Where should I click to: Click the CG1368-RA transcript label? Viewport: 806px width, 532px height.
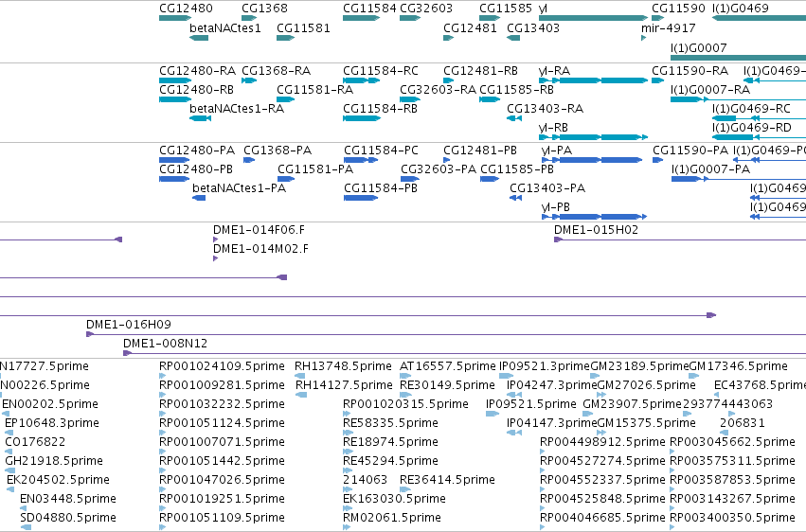276,70
